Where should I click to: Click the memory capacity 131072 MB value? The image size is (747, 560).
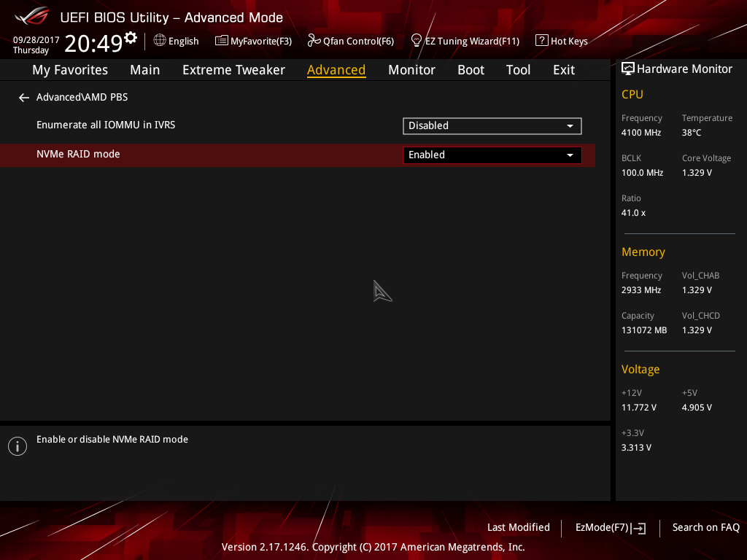click(x=644, y=330)
